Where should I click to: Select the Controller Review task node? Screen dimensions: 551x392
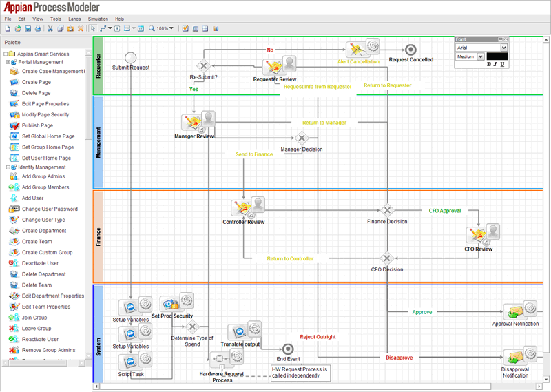[248, 207]
